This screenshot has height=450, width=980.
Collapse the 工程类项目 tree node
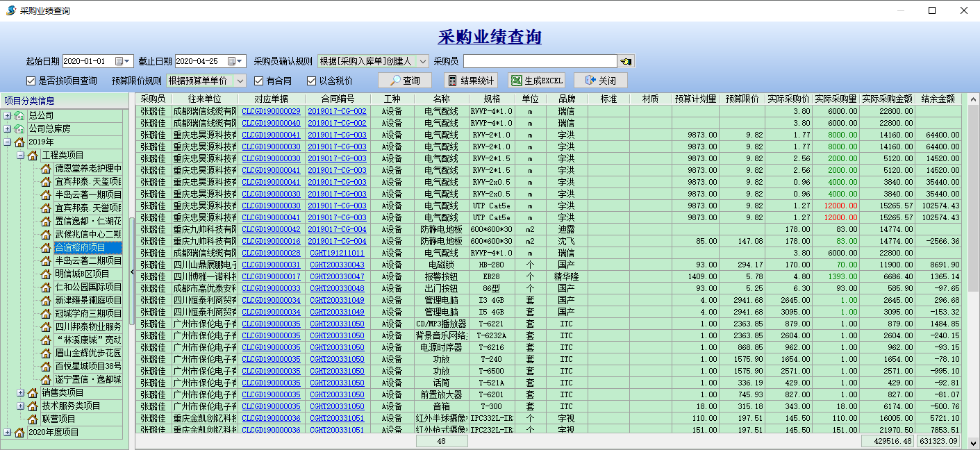tap(20, 156)
